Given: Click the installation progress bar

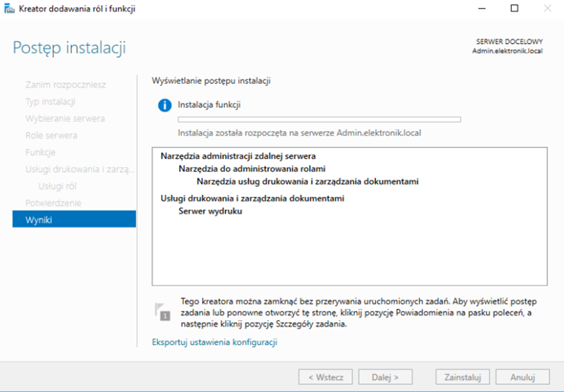Looking at the screenshot, I should click(x=319, y=119).
